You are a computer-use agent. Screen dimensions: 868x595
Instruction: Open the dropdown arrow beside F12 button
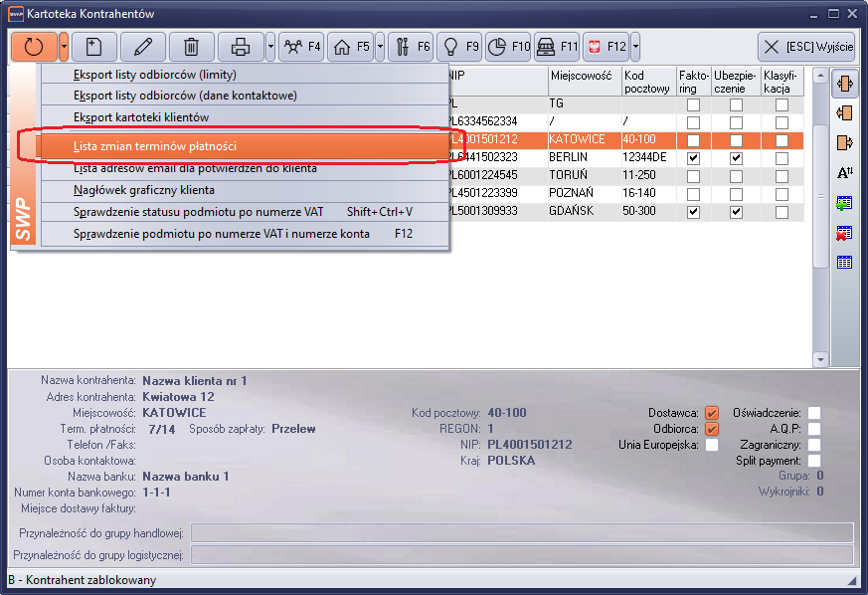(635, 46)
